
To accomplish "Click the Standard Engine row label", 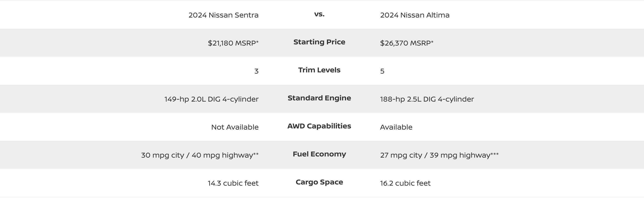I will click(319, 98).
